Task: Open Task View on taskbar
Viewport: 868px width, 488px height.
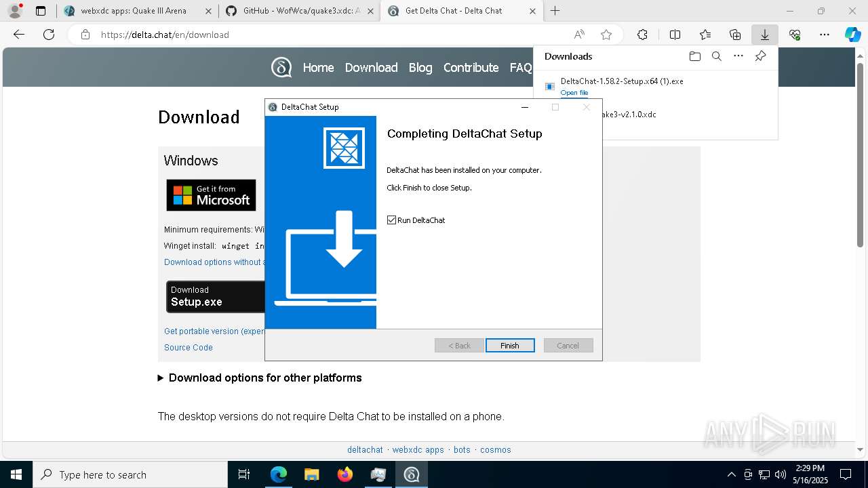Action: pyautogui.click(x=244, y=474)
